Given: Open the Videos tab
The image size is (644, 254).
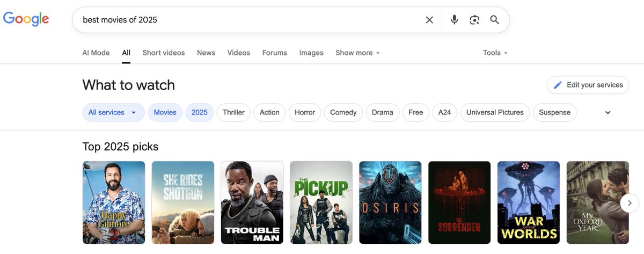Looking at the screenshot, I should pos(239,53).
